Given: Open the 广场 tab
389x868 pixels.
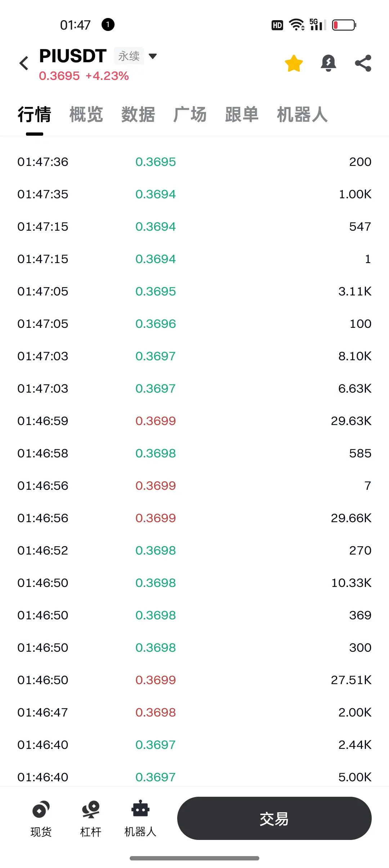Looking at the screenshot, I should pyautogui.click(x=190, y=115).
